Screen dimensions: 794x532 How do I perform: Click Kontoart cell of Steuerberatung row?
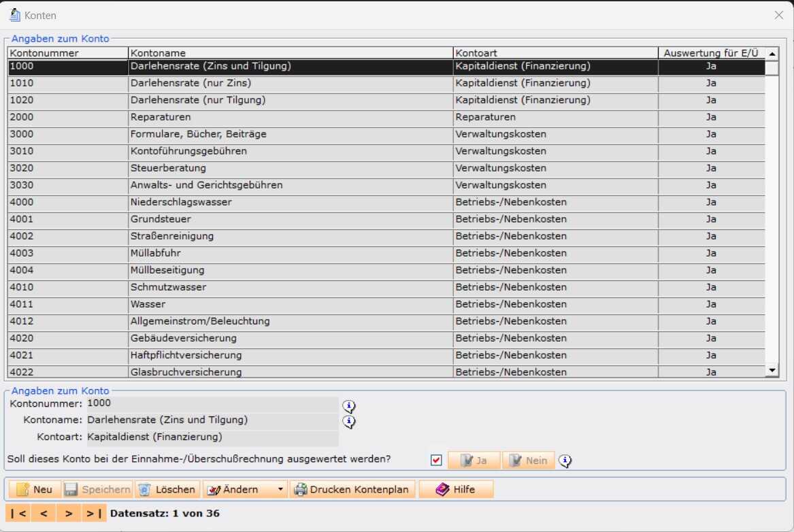(x=555, y=169)
